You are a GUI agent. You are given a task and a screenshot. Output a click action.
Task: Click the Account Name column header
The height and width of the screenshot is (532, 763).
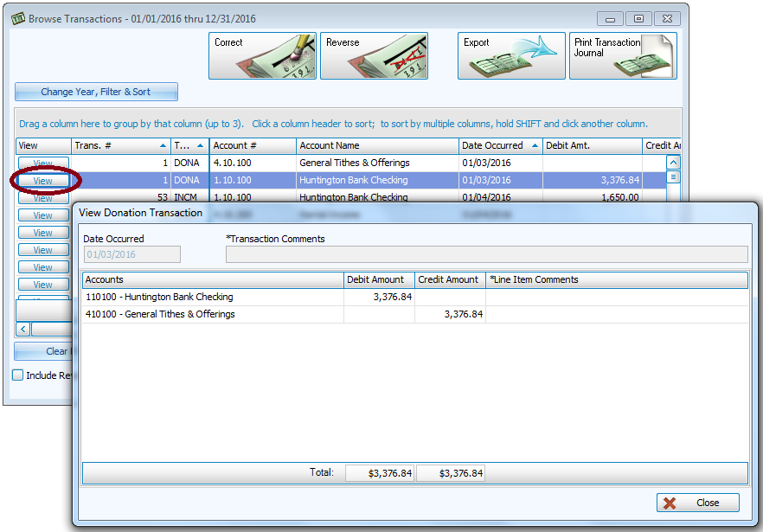click(377, 145)
